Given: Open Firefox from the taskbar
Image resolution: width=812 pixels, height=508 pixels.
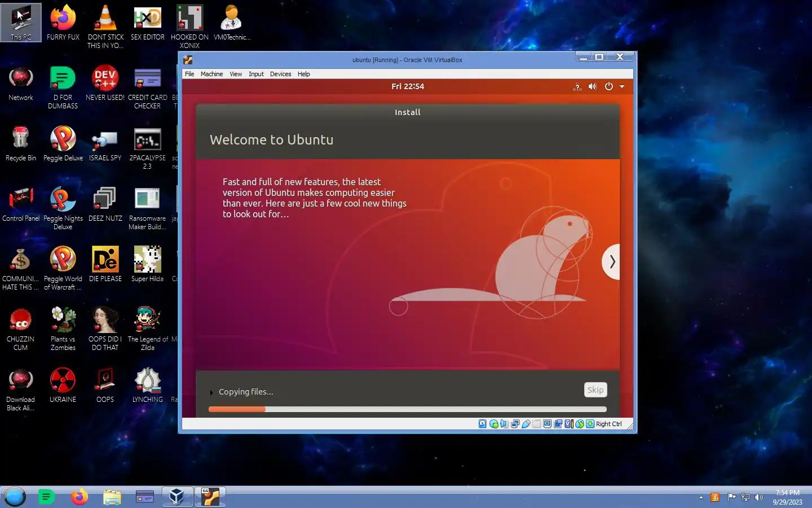Looking at the screenshot, I should pos(80,497).
